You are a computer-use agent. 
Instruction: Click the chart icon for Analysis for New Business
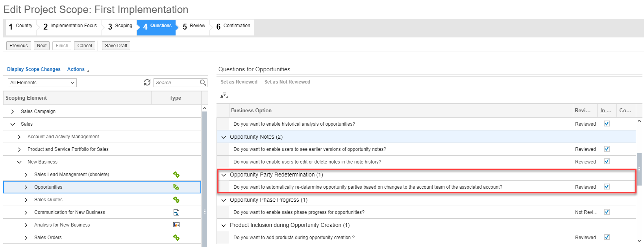pyautogui.click(x=176, y=225)
